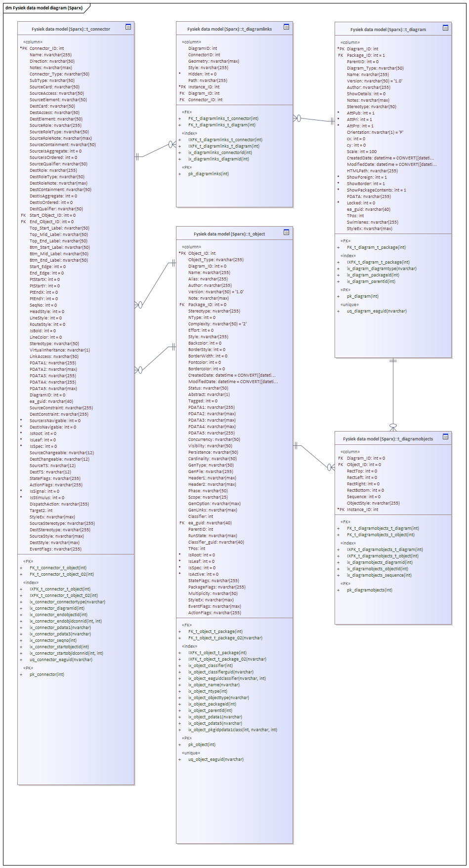Click the table icon on t_connector header
This screenshot has height=868, width=469.
[x=128, y=27]
